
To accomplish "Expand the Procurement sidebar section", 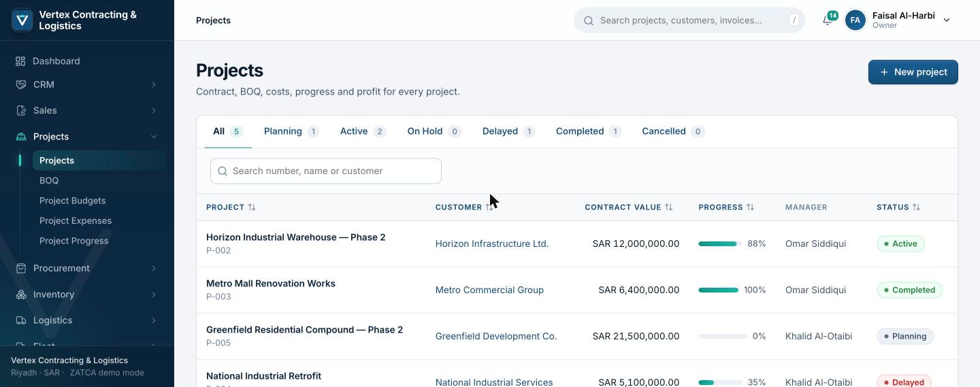I will click(153, 269).
